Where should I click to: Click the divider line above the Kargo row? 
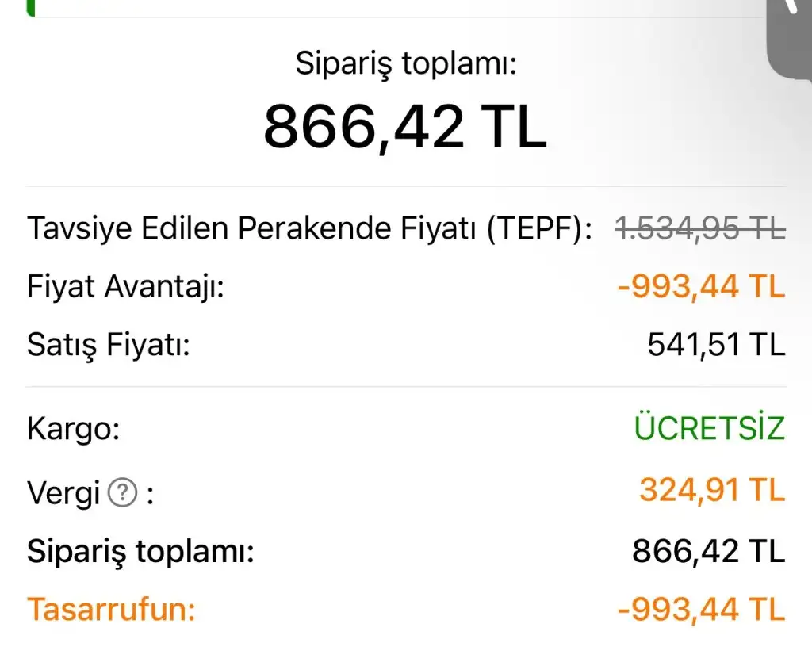click(405, 387)
